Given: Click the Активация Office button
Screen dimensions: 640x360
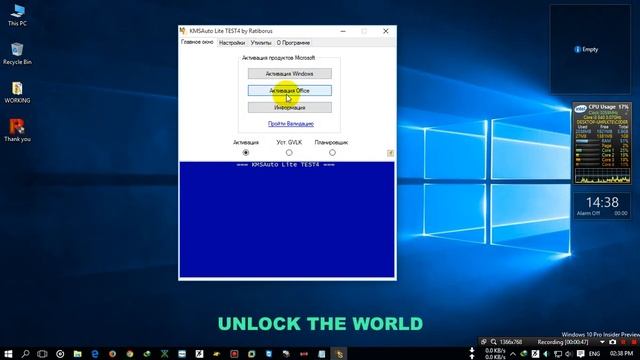Looking at the screenshot, I should (x=289, y=91).
